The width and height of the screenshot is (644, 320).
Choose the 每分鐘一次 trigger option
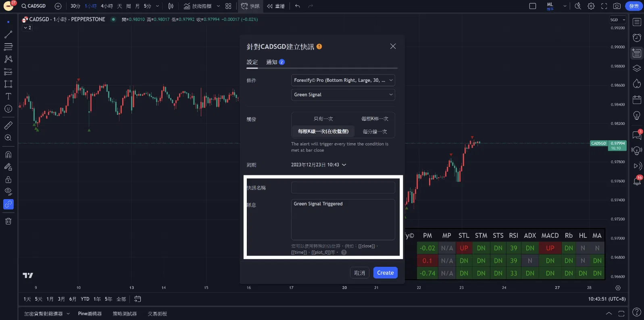point(375,131)
